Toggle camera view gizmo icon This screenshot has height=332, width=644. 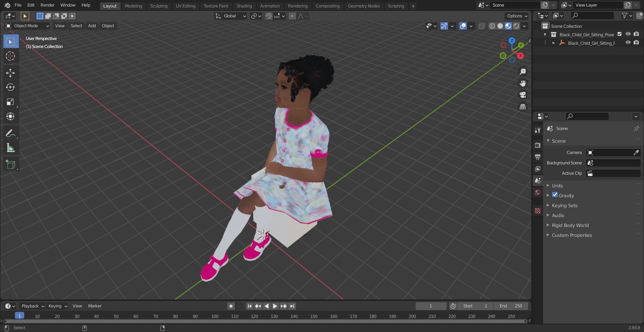click(522, 95)
